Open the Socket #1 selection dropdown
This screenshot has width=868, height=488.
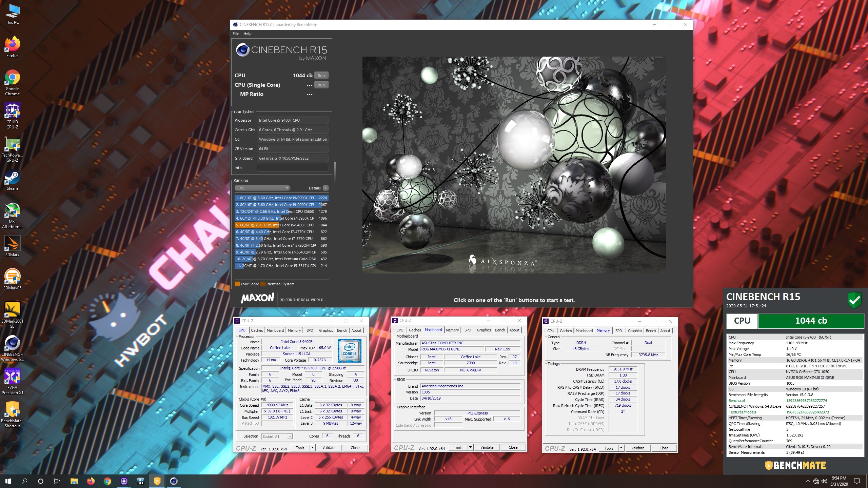click(277, 436)
